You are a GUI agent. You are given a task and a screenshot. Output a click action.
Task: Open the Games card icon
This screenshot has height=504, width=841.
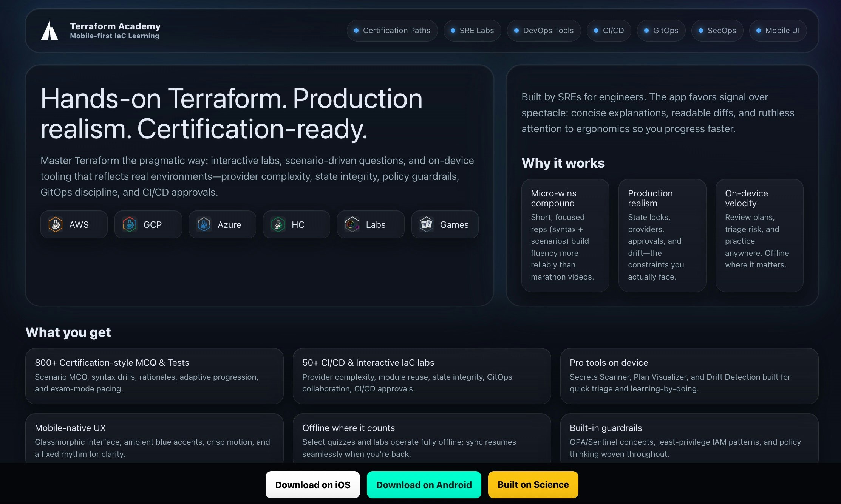pyautogui.click(x=427, y=224)
